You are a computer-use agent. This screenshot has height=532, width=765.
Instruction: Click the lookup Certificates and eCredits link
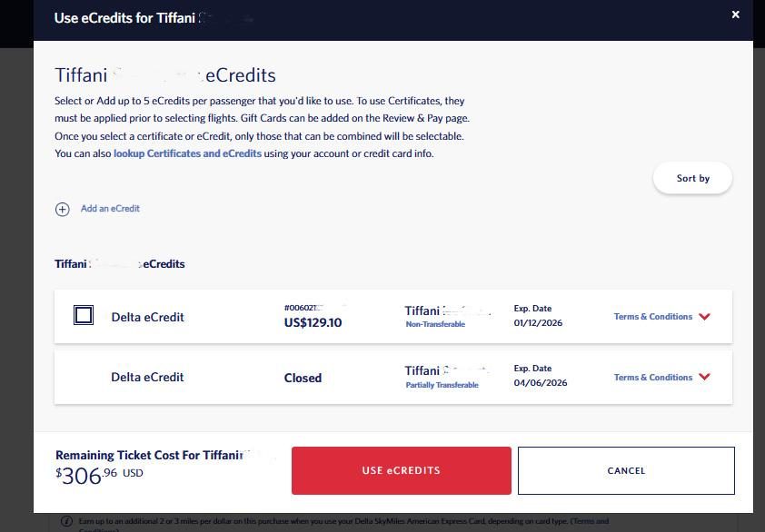[187, 153]
